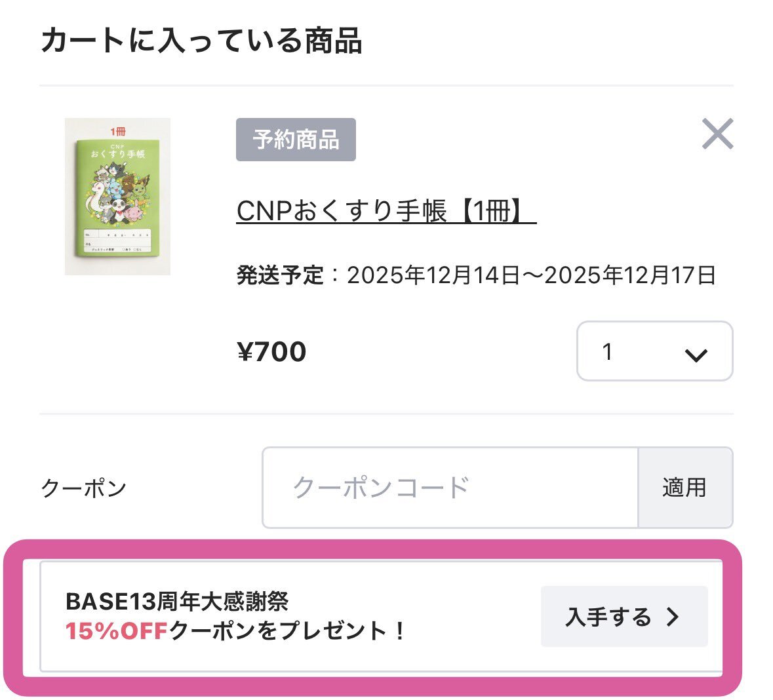The image size is (773, 700).
Task: Click the quantity selector's down chevron
Action: click(x=695, y=355)
